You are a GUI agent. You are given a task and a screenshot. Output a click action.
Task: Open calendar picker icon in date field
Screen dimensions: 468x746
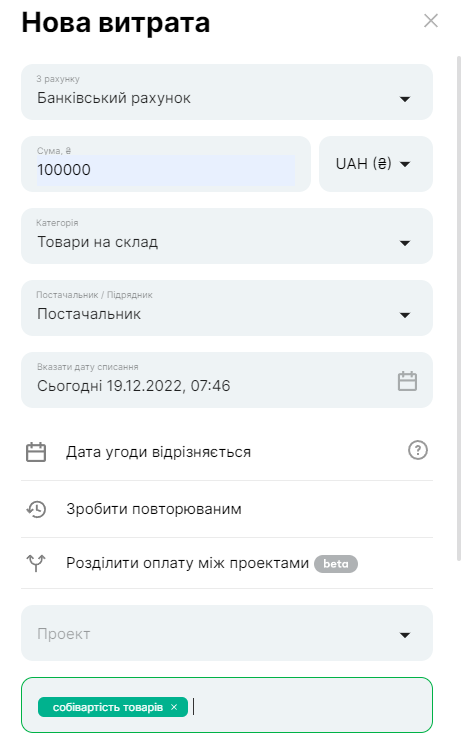click(x=407, y=381)
